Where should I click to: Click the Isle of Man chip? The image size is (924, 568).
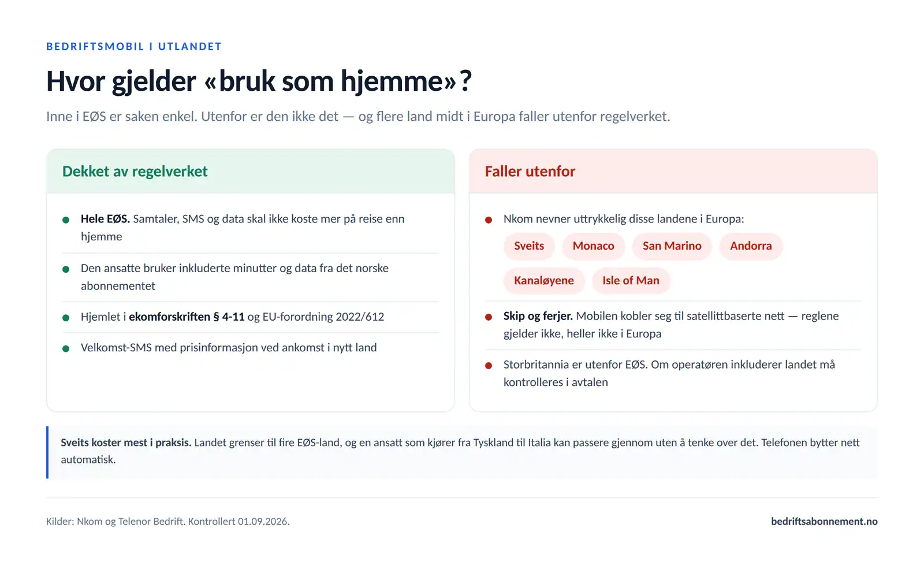[x=631, y=281]
